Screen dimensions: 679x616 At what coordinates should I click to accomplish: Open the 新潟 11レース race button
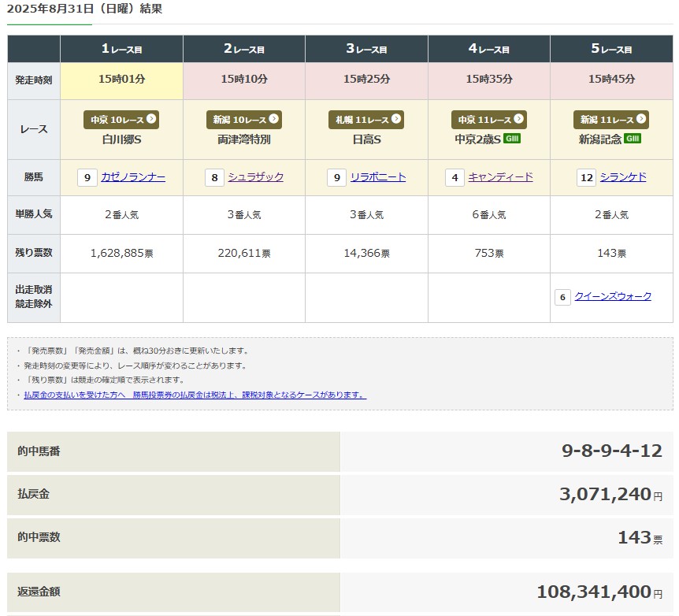coord(611,120)
